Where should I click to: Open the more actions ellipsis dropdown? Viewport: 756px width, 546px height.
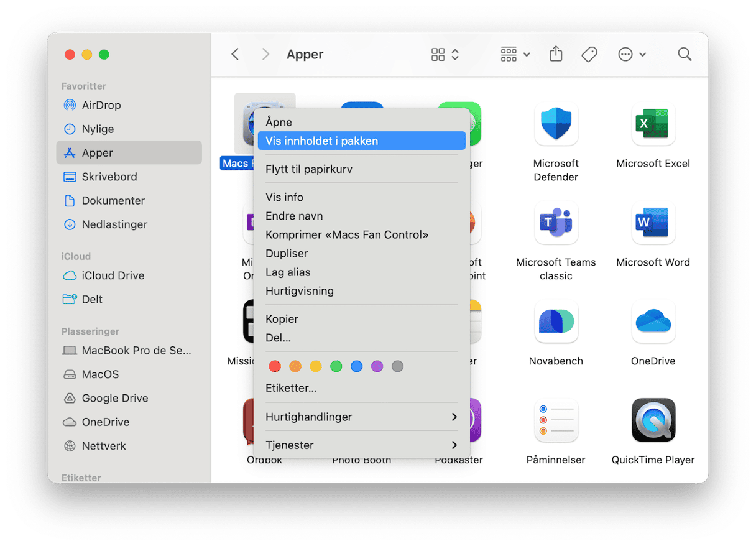click(x=632, y=55)
